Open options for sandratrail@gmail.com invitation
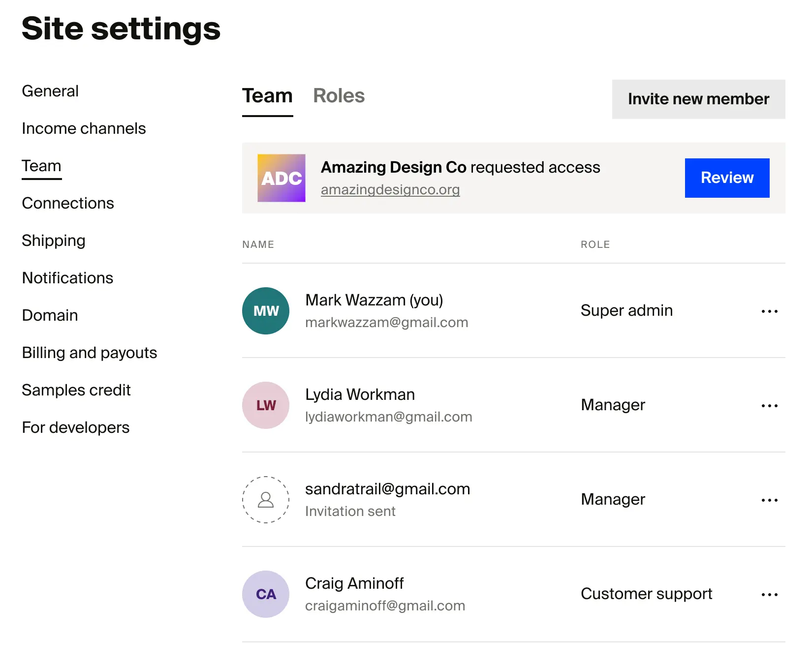 769,500
